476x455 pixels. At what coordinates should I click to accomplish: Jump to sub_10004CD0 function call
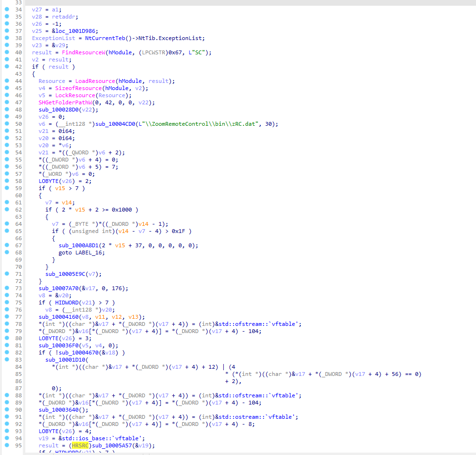tap(114, 124)
